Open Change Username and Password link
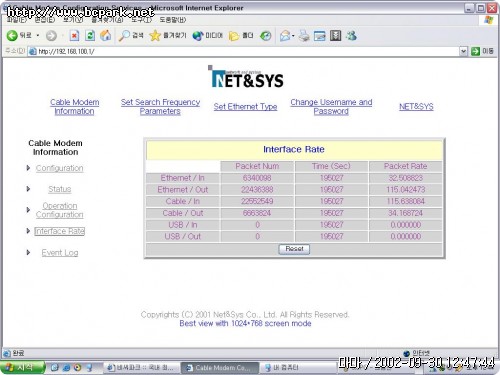 (331, 107)
